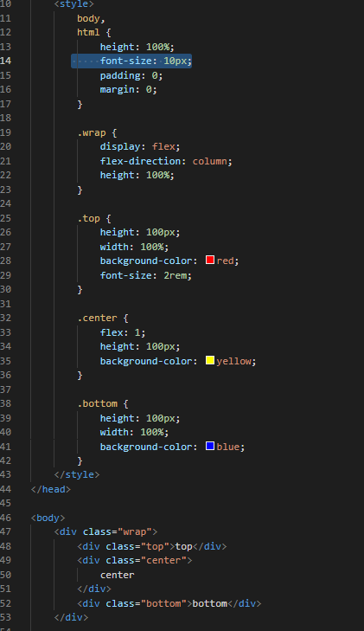Click the '.bottom {' selector
This screenshot has height=631, width=364.
click(103, 403)
